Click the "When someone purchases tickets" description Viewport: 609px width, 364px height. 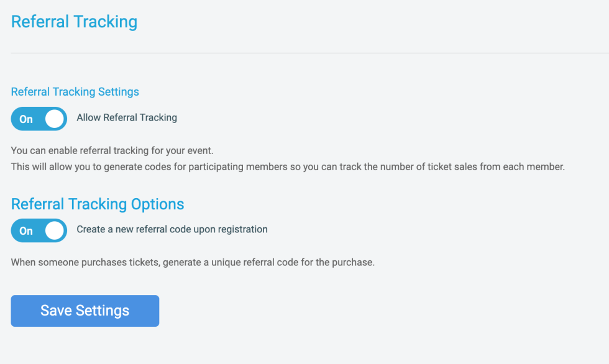tap(193, 262)
